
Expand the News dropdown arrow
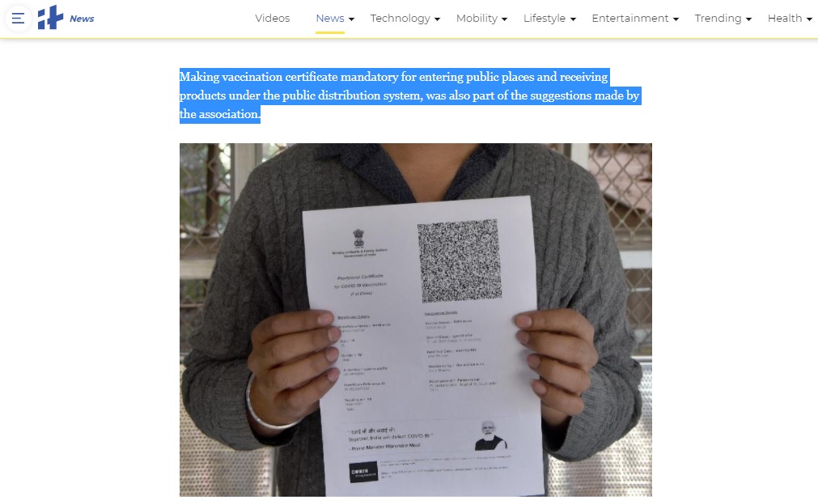[352, 19]
